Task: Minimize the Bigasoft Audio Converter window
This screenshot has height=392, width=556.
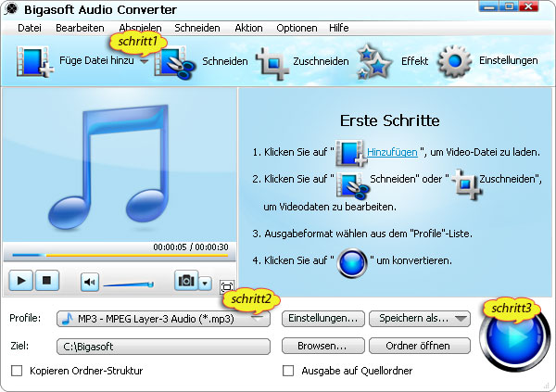Action: pyautogui.click(x=489, y=6)
